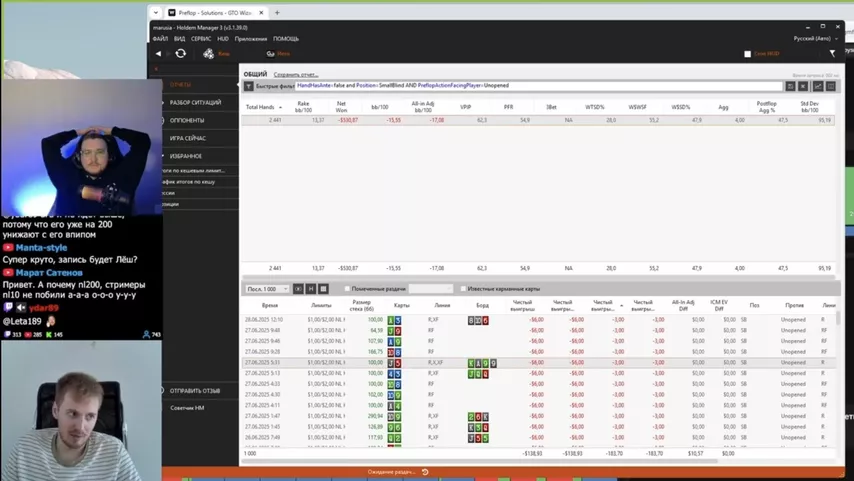Open ОППОНЕНТЫ in the sidebar

pos(187,120)
